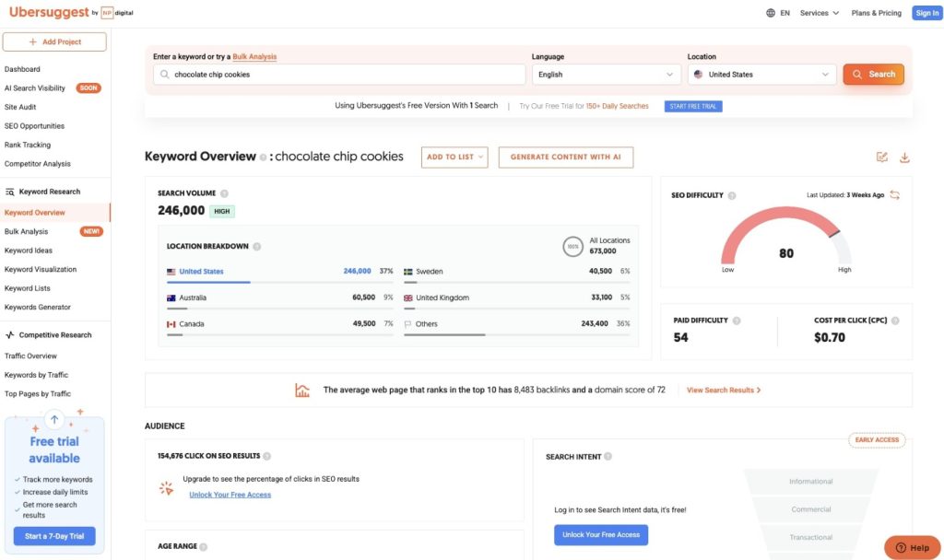Image resolution: width=944 pixels, height=560 pixels.
Task: Open Keywords by Traffic
Action: pyautogui.click(x=36, y=375)
